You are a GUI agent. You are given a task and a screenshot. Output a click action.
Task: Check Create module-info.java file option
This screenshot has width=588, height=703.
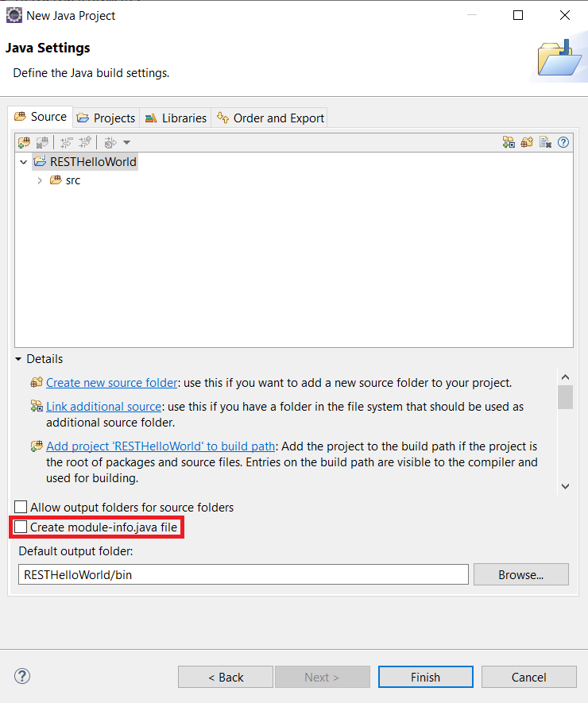(21, 527)
